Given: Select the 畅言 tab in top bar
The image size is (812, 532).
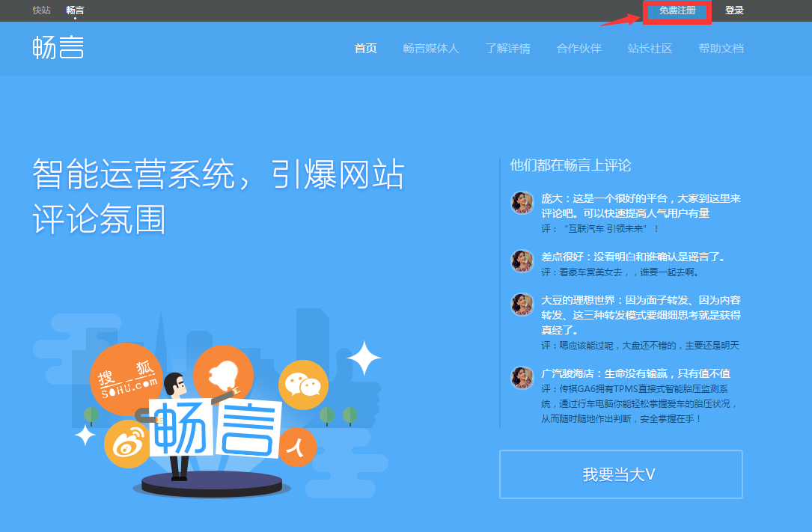Looking at the screenshot, I should pyautogui.click(x=75, y=10).
